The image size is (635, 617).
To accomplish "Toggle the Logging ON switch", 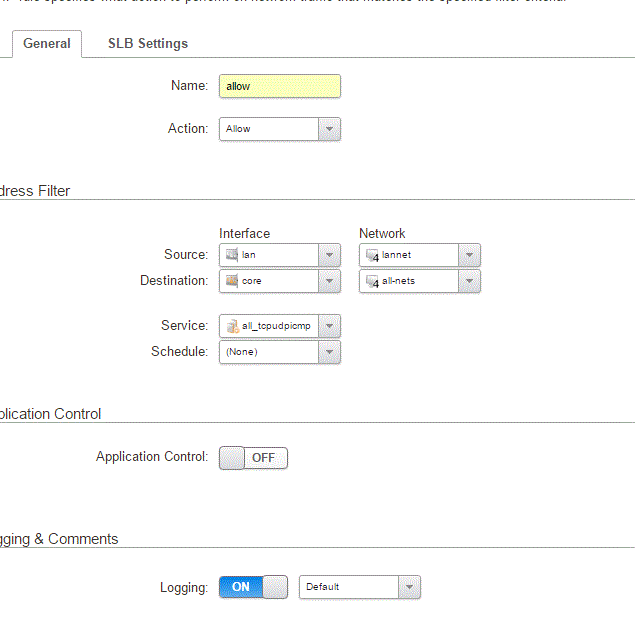I will [x=254, y=587].
